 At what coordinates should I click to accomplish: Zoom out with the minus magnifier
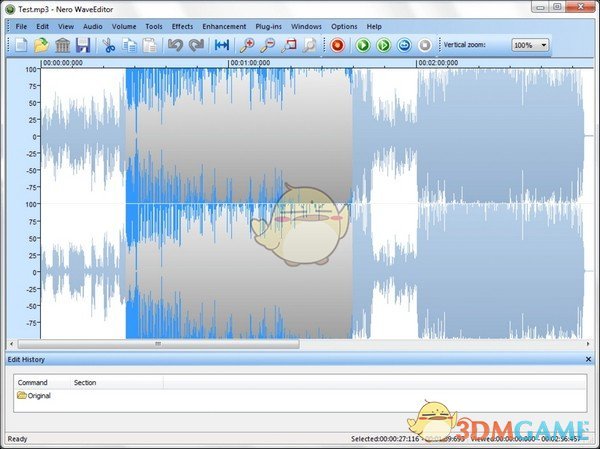click(x=267, y=45)
